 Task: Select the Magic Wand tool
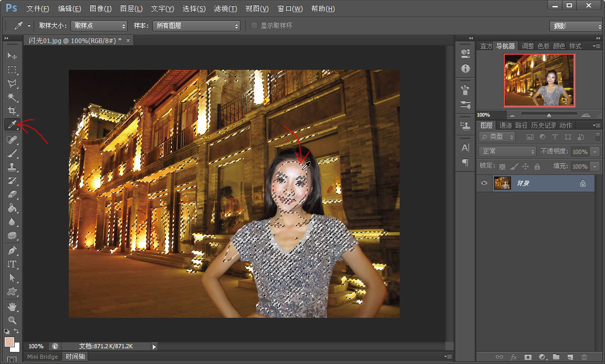click(12, 97)
